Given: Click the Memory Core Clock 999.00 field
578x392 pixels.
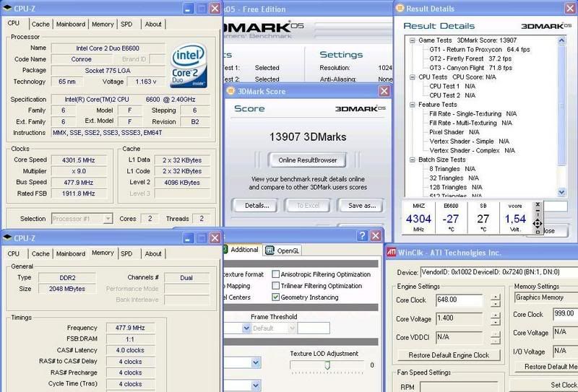Looking at the screenshot, I should pos(565,314).
